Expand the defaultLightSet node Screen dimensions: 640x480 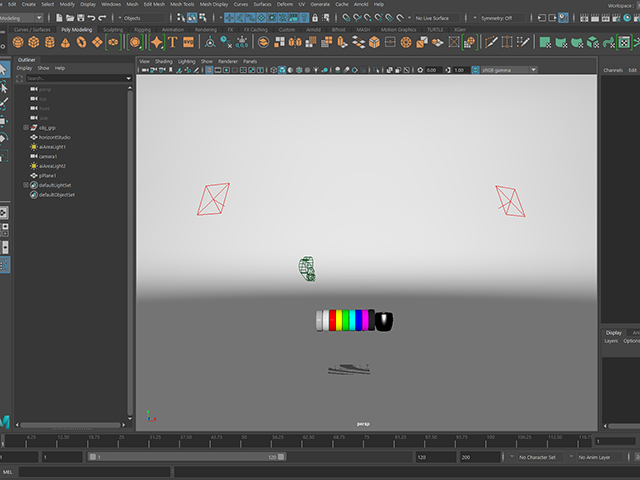tap(26, 185)
